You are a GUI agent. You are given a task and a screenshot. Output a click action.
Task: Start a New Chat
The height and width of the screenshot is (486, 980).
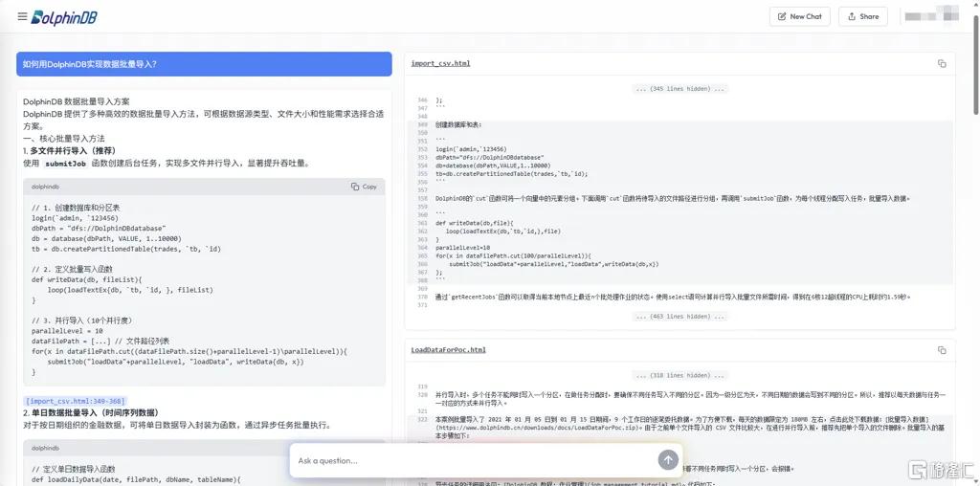(799, 17)
